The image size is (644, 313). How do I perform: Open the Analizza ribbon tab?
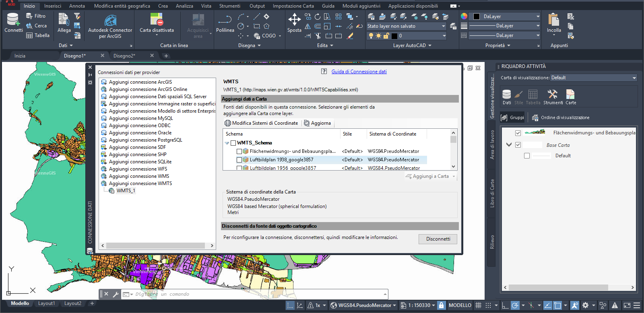click(184, 6)
